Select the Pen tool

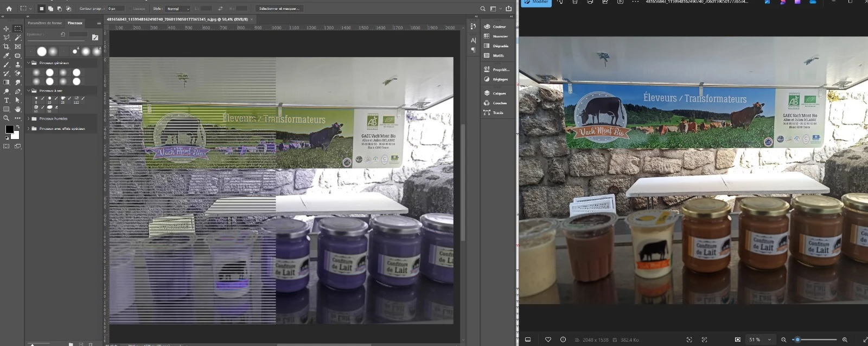point(18,91)
